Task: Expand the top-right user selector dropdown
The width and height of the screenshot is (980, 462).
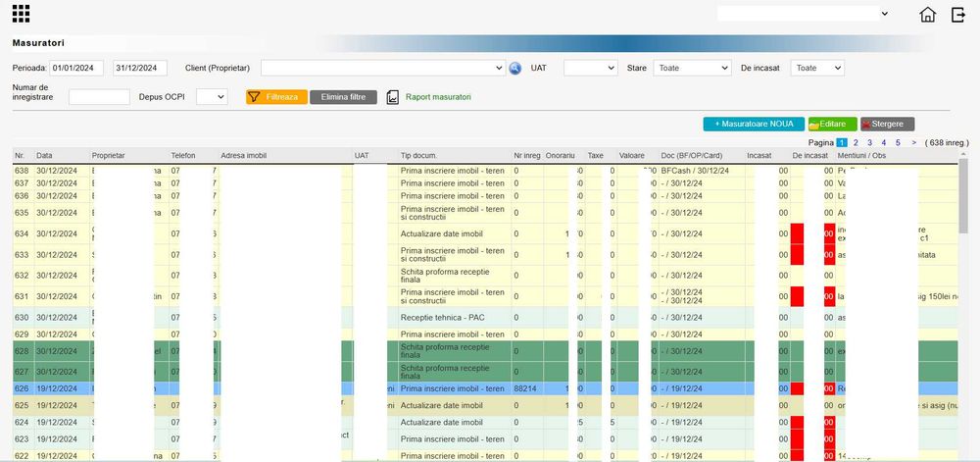Action: click(x=804, y=14)
